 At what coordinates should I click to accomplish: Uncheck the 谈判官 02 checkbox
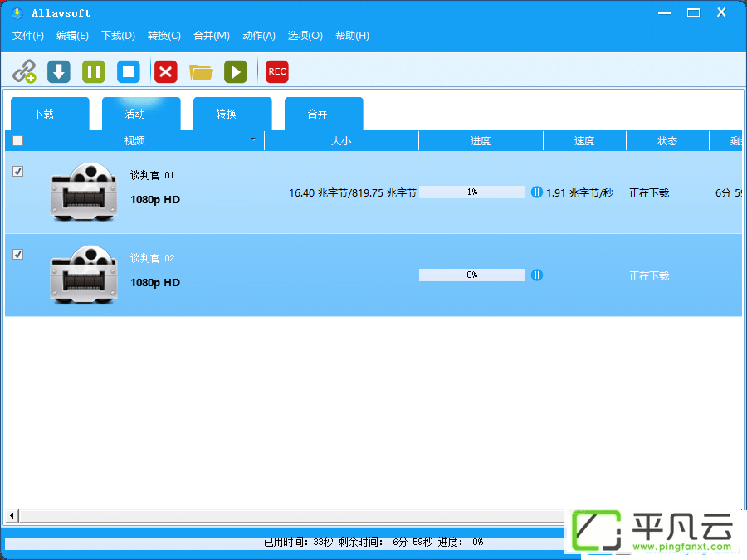[17, 255]
